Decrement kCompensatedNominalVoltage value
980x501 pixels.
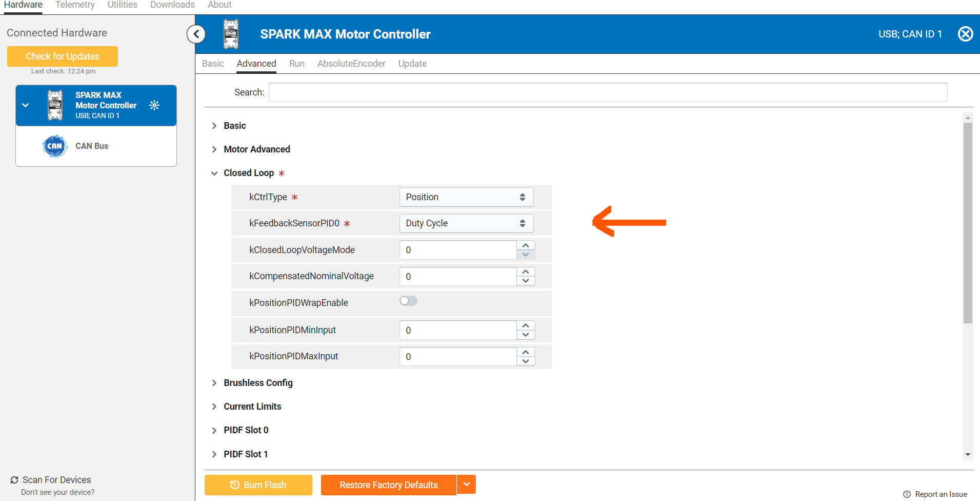click(x=526, y=281)
